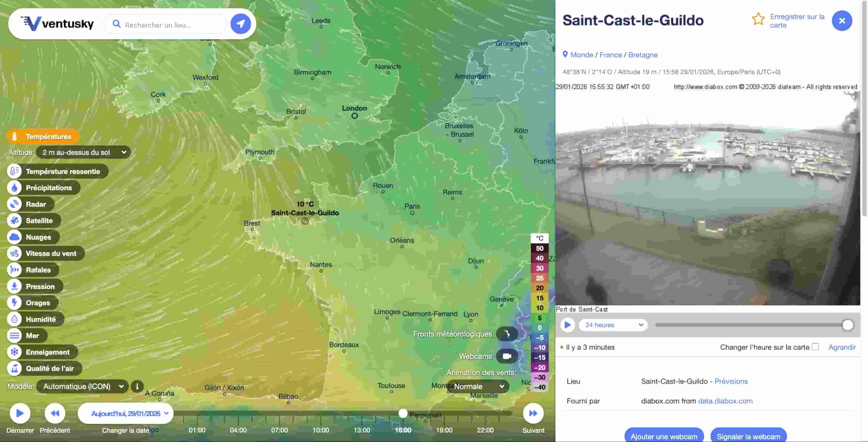Expand the Modèle Automatique (ICON) dropdown
Image resolution: width=868 pixels, height=442 pixels.
[82, 386]
